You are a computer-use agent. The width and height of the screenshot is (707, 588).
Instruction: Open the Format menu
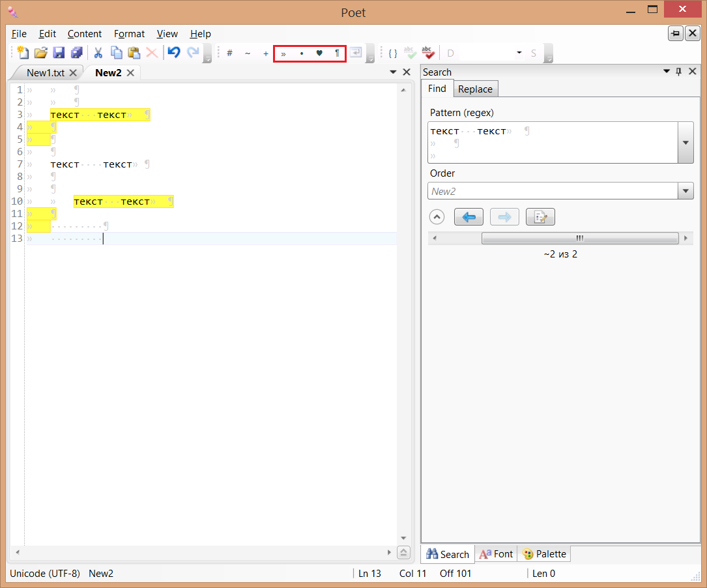tap(130, 34)
